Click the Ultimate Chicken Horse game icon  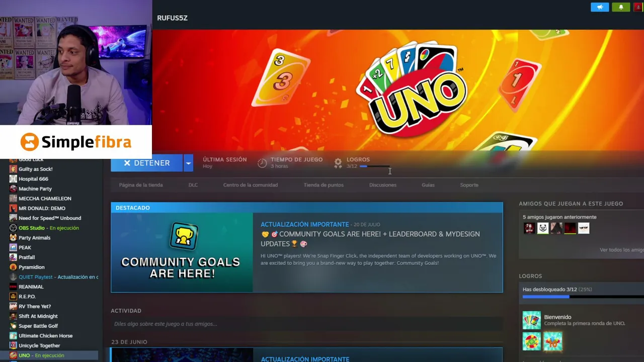[13, 336]
